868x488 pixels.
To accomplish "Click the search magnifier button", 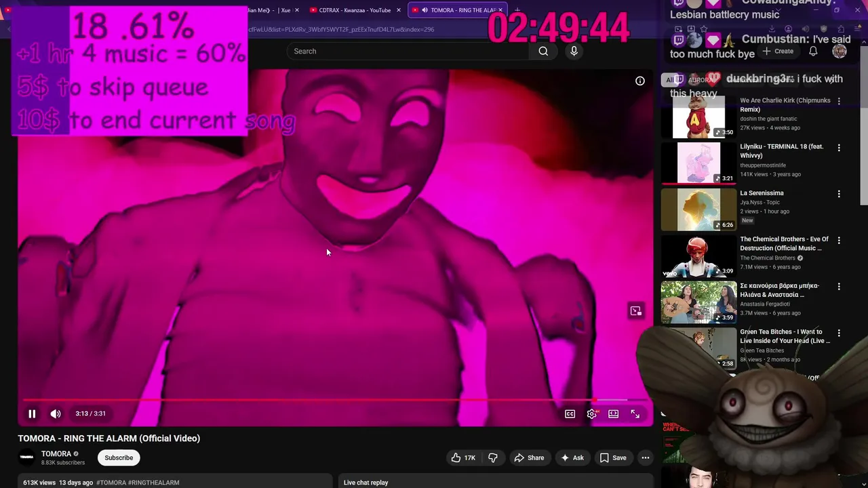I will click(x=543, y=51).
